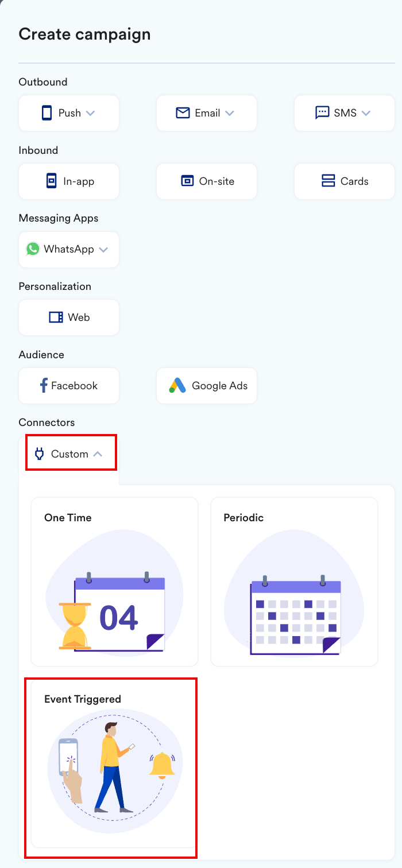This screenshot has width=402, height=868.
Task: Click the SMS chat bubble icon
Action: pos(322,113)
